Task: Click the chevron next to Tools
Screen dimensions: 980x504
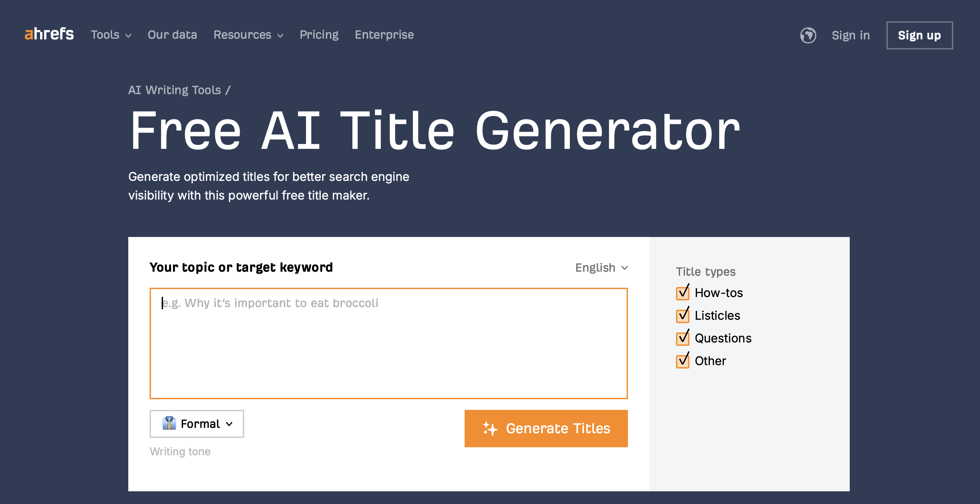Action: pos(129,36)
